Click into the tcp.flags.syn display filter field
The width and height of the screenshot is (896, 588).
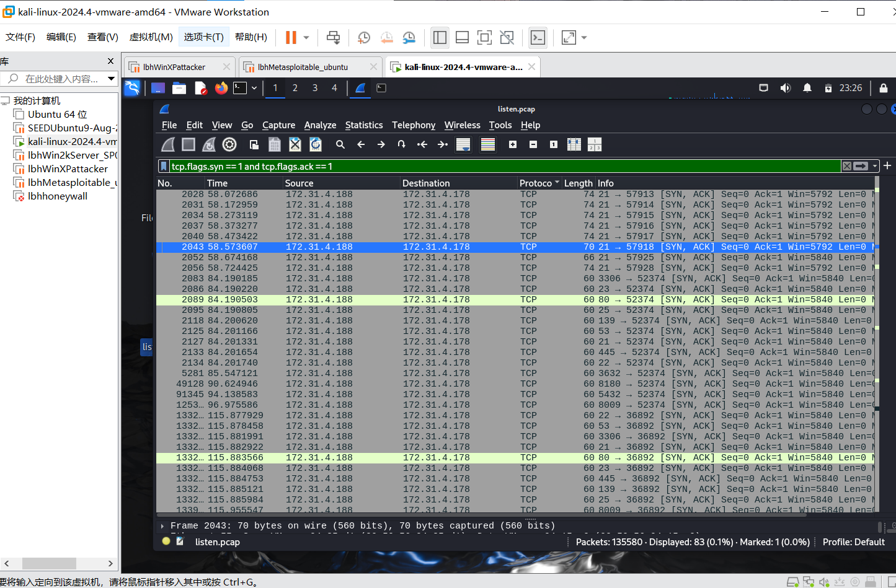tap(505, 166)
